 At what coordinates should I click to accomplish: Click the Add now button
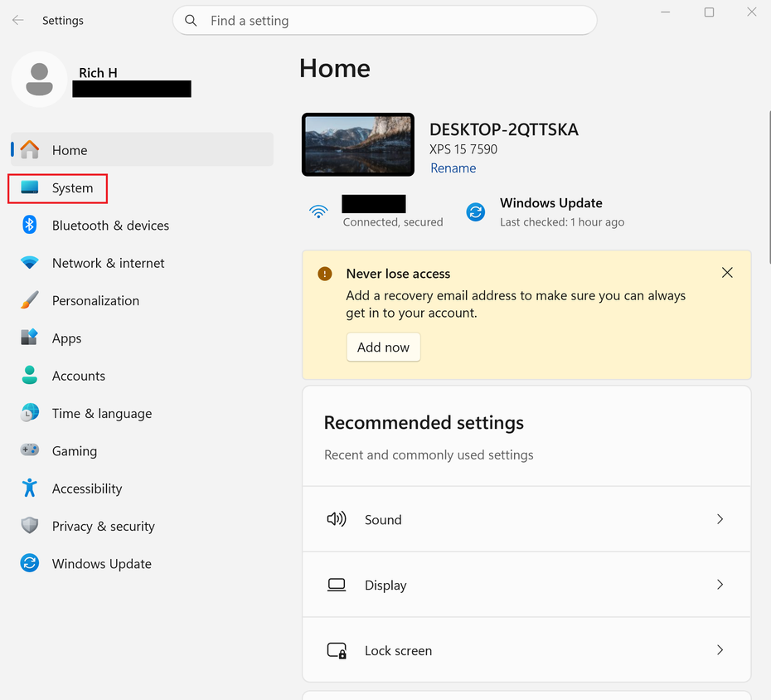click(384, 347)
